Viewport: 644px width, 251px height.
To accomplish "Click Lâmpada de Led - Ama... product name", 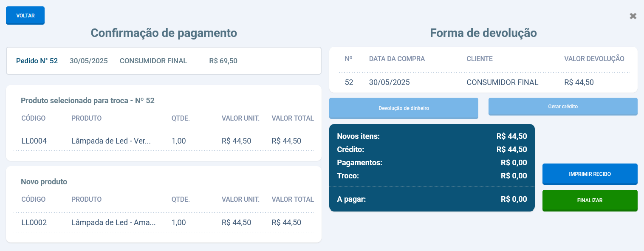I will point(113,223).
